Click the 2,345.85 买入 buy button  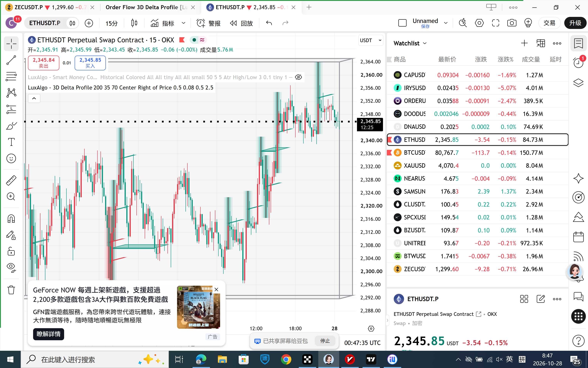click(x=90, y=63)
